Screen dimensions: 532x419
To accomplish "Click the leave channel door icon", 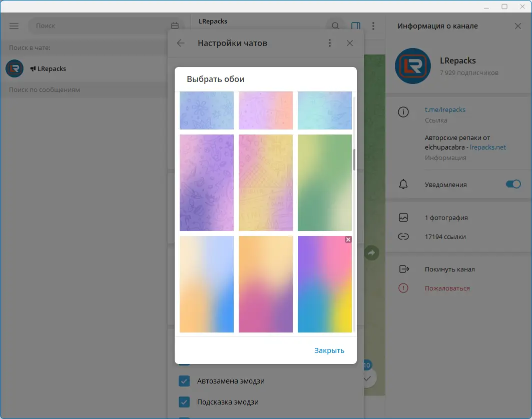I will tap(403, 269).
